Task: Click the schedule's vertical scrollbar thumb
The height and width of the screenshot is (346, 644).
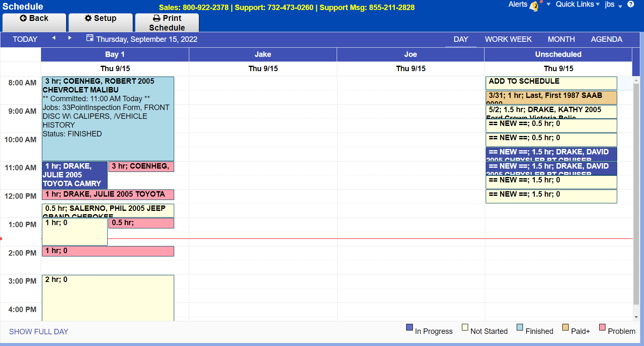Action: pos(636,194)
